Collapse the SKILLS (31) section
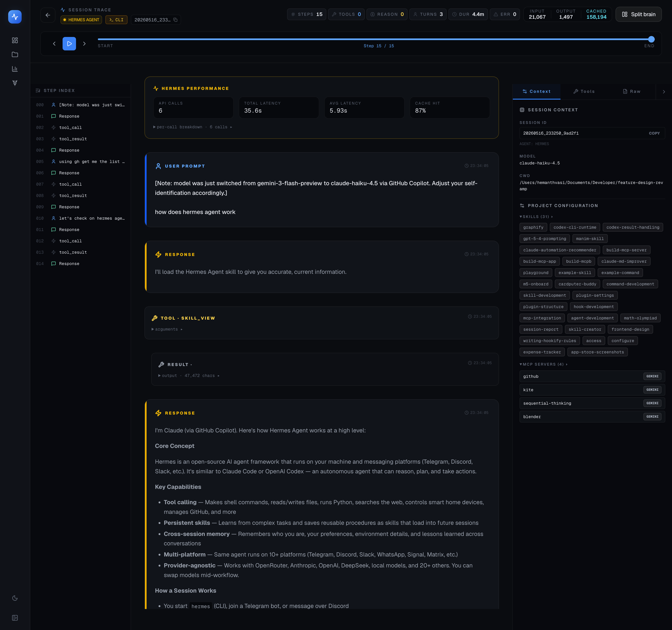The width and height of the screenshot is (672, 630). pyautogui.click(x=536, y=217)
